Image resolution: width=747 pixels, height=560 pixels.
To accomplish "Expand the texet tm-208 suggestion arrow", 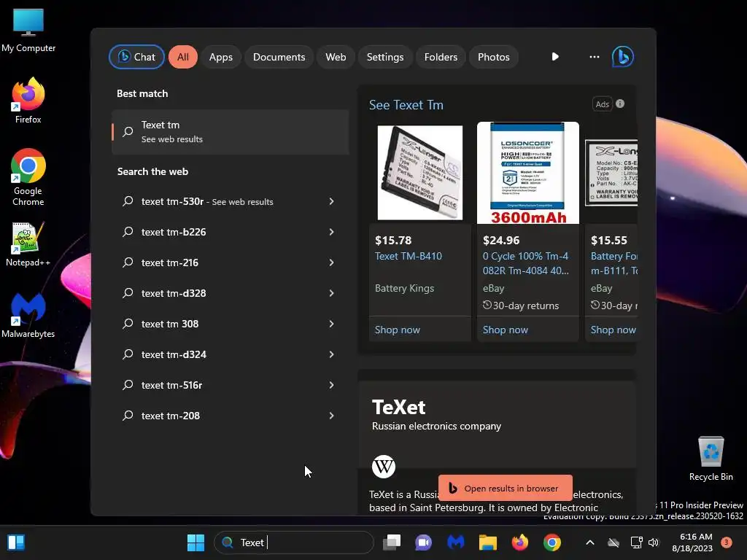I will pos(332,416).
